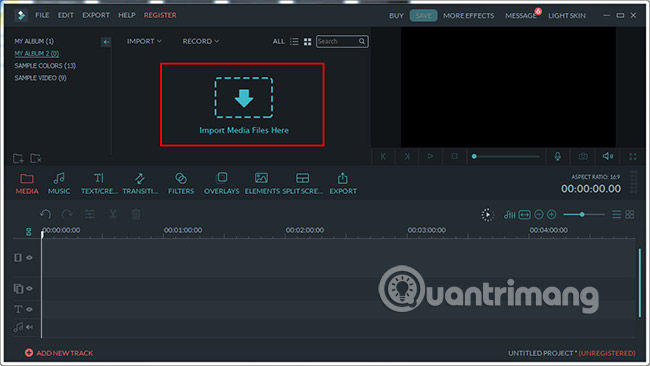Click the redo icon
This screenshot has height=366, width=650.
pyautogui.click(x=67, y=214)
